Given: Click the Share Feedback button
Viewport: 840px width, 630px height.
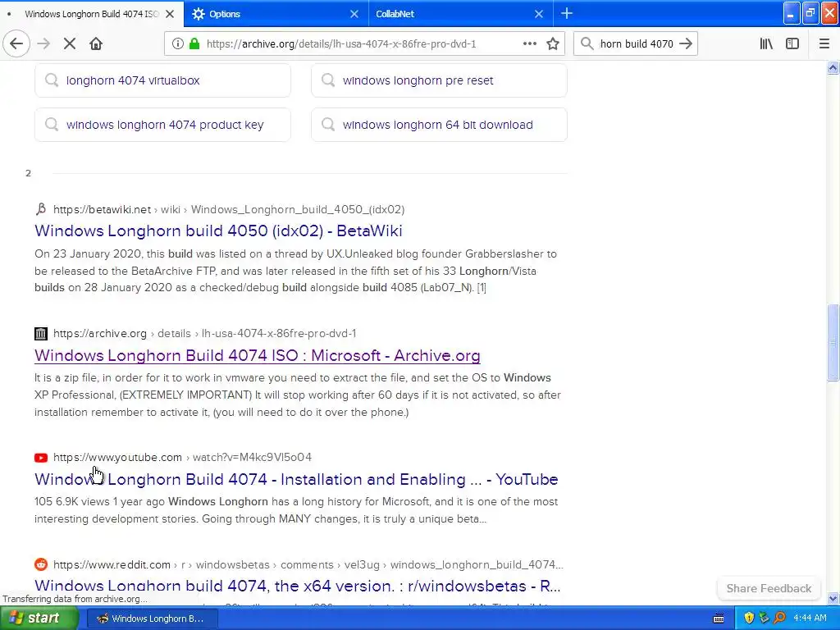Looking at the screenshot, I should click(769, 588).
